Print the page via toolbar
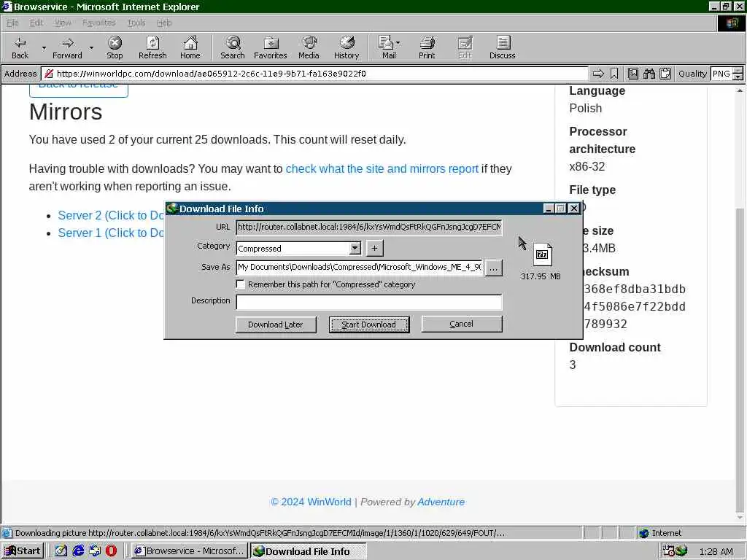Image resolution: width=747 pixels, height=560 pixels. [x=427, y=47]
